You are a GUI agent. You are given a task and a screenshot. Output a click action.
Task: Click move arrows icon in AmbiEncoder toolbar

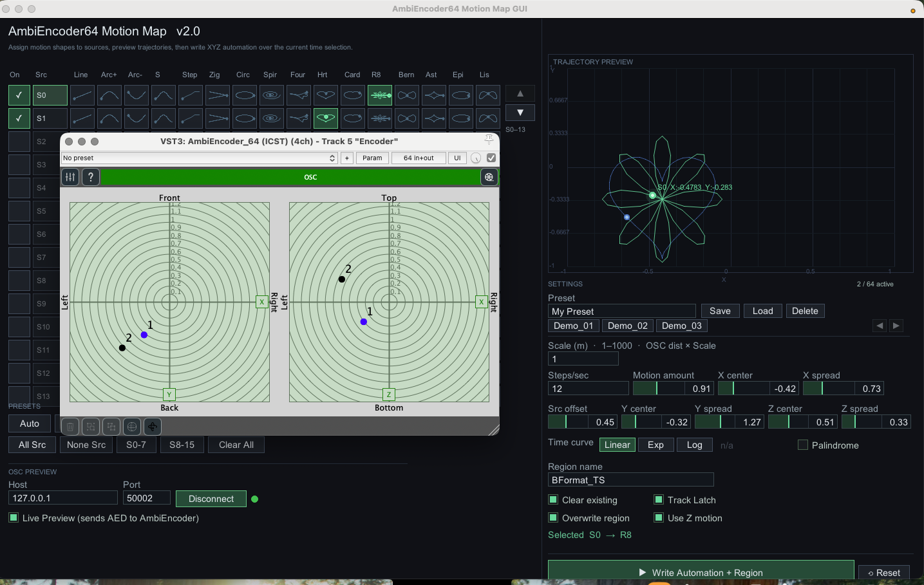tap(153, 427)
